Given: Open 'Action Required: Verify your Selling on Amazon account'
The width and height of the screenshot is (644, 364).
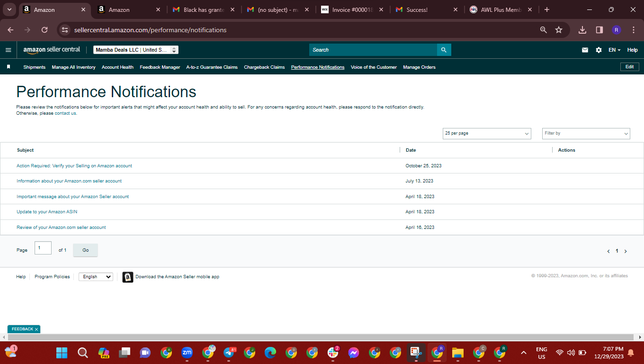Looking at the screenshot, I should [x=74, y=166].
